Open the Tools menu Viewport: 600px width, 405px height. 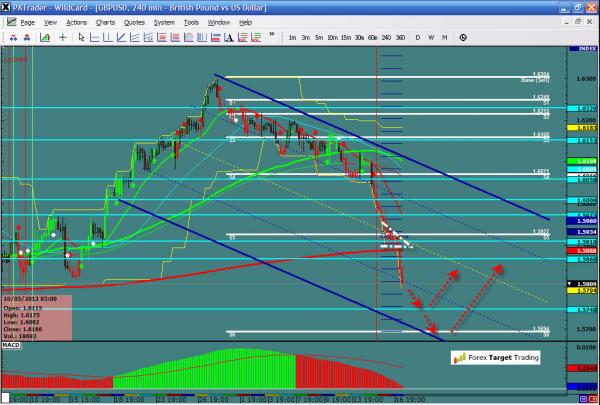(191, 23)
